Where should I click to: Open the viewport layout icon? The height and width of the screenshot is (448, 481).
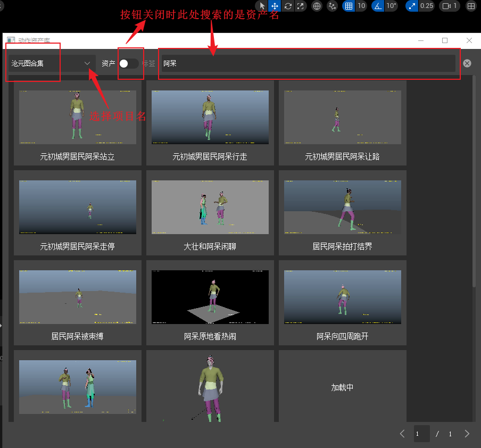coord(471,6)
